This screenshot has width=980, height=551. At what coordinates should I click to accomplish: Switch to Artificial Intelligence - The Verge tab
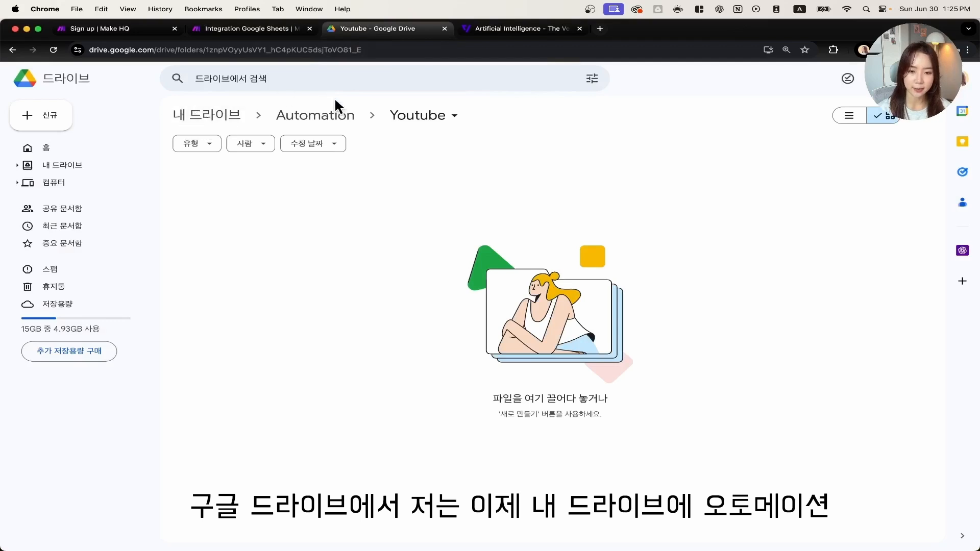pyautogui.click(x=522, y=29)
